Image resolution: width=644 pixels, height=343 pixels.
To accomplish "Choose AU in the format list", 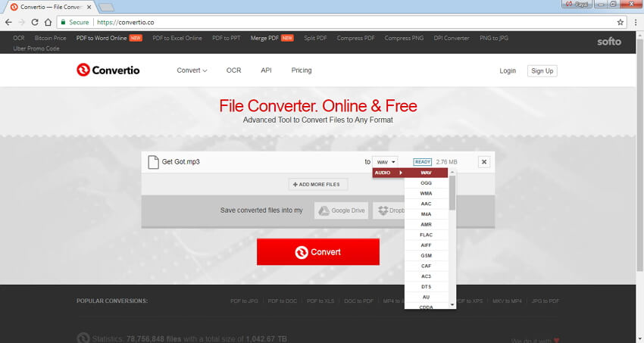I will tap(426, 297).
